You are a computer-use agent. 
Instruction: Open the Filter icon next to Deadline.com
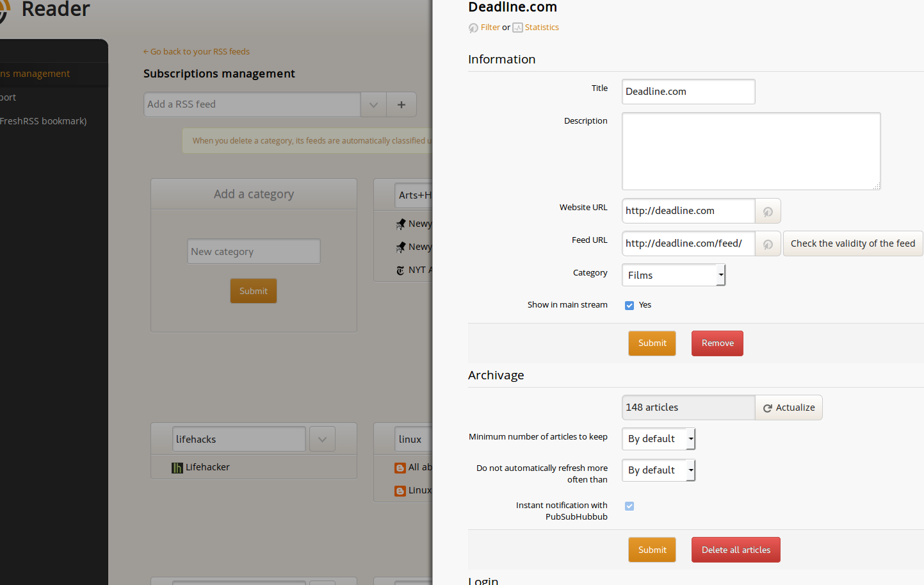(473, 28)
